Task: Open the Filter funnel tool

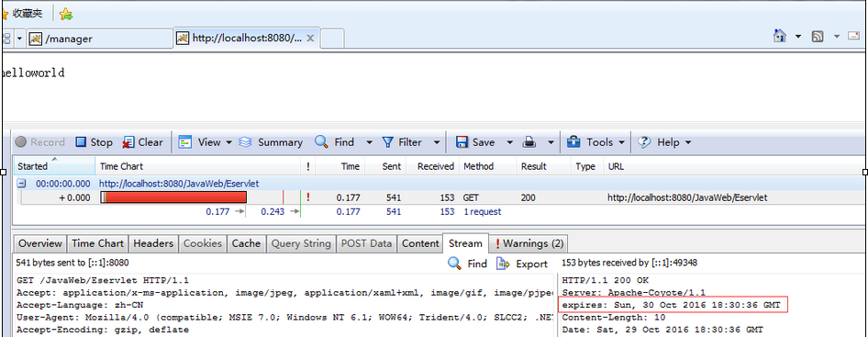Action: pos(402,142)
